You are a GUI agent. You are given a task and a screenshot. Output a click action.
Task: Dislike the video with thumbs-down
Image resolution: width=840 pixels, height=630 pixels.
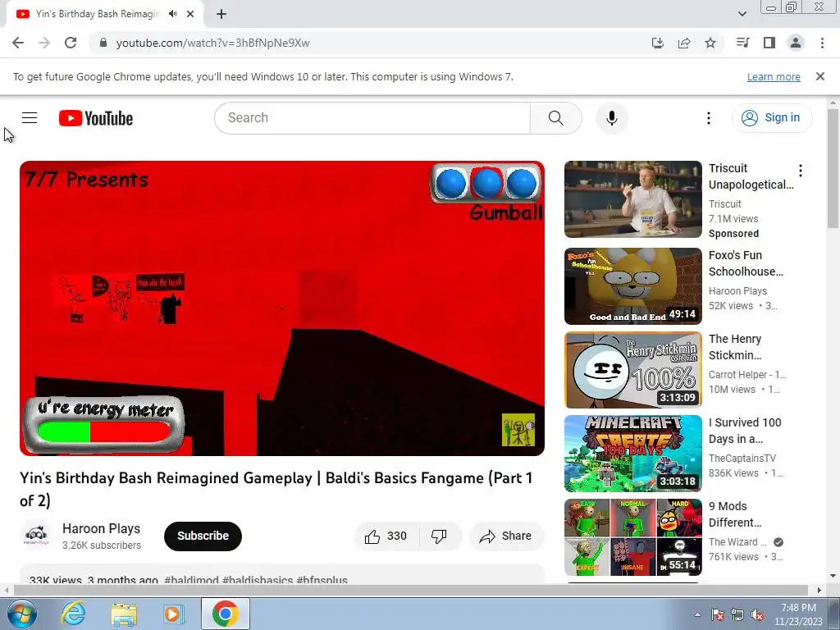pyautogui.click(x=440, y=536)
